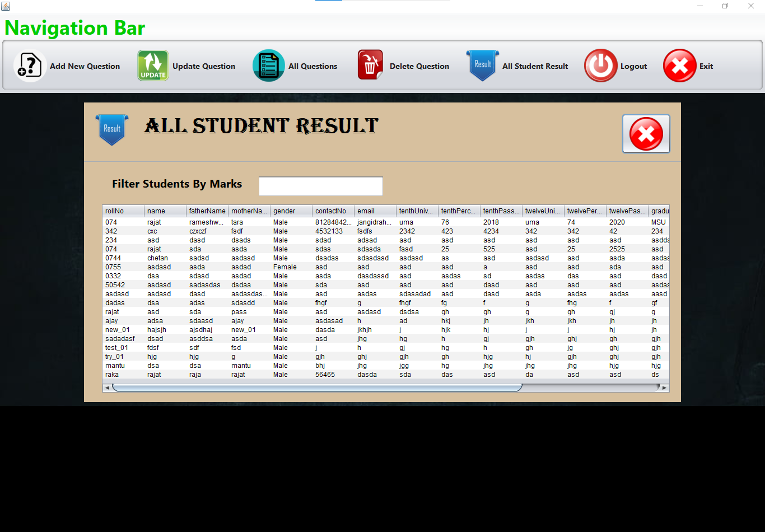Click the Delete Question label
Viewport: 765px width, 532px height.
[419, 66]
